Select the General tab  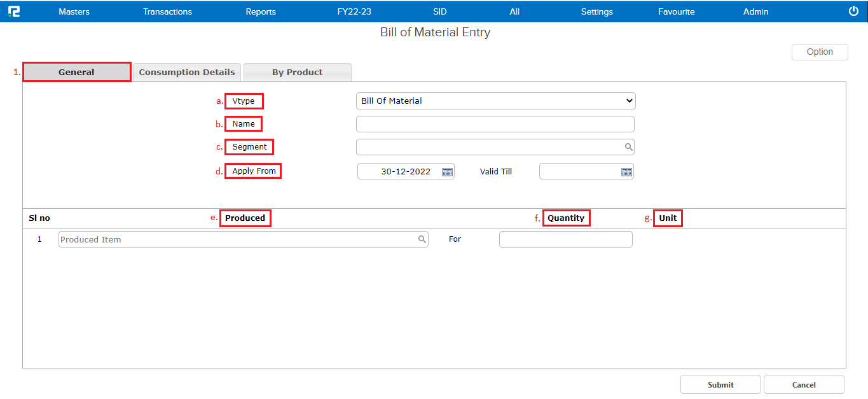pyautogui.click(x=76, y=72)
